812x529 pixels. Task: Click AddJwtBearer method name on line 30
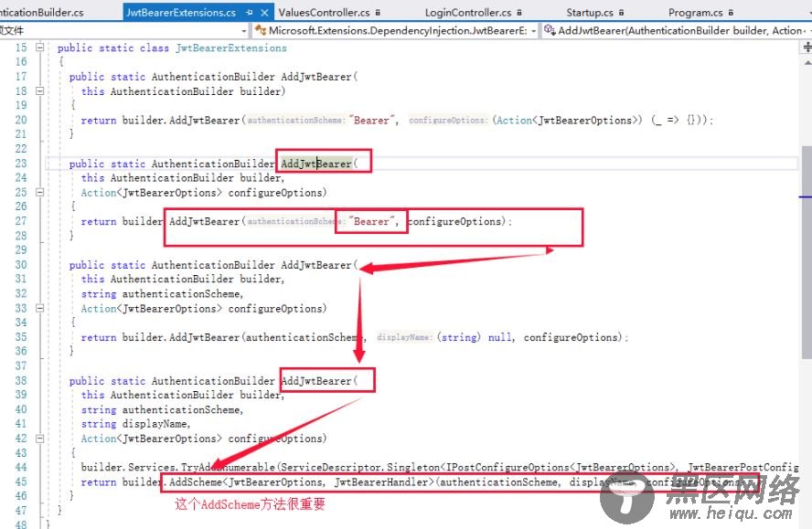(x=316, y=265)
